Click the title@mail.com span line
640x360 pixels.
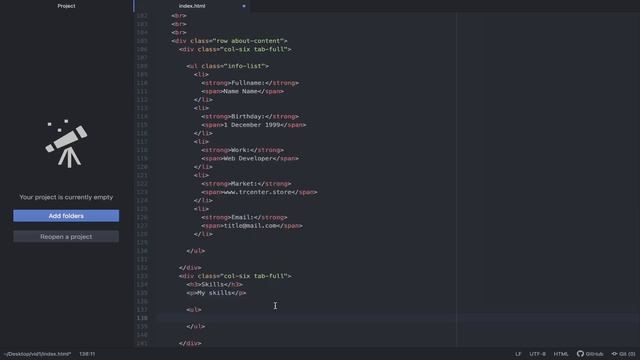(252, 226)
